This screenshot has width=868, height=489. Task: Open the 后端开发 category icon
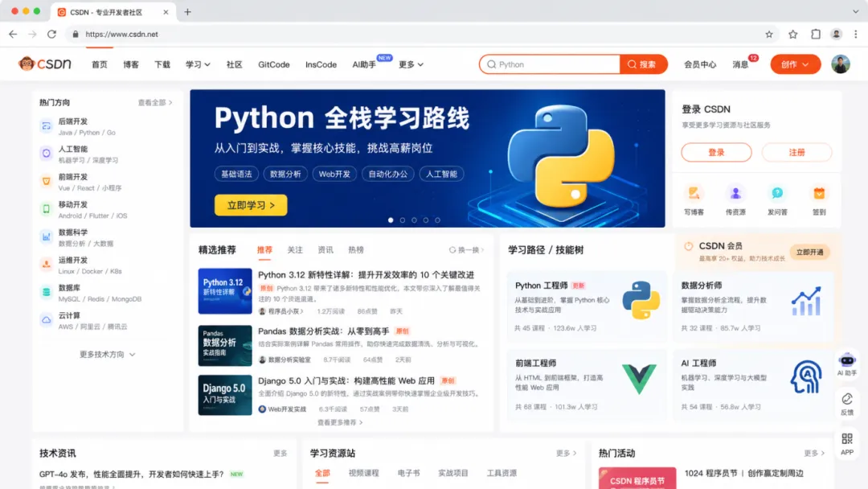tap(47, 126)
